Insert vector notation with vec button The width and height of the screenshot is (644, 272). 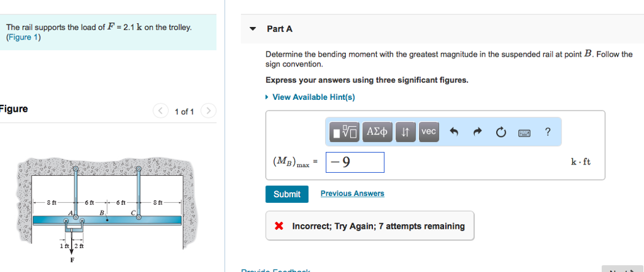click(428, 132)
